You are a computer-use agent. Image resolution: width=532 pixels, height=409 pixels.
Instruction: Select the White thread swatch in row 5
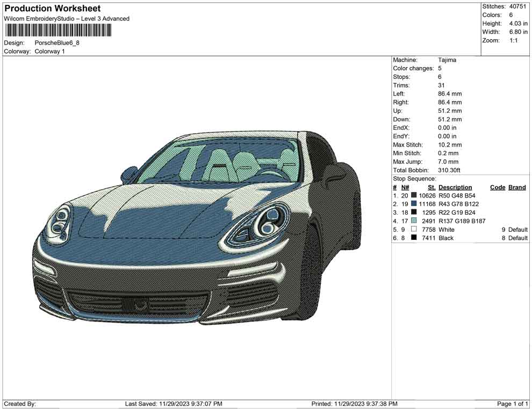point(413,229)
